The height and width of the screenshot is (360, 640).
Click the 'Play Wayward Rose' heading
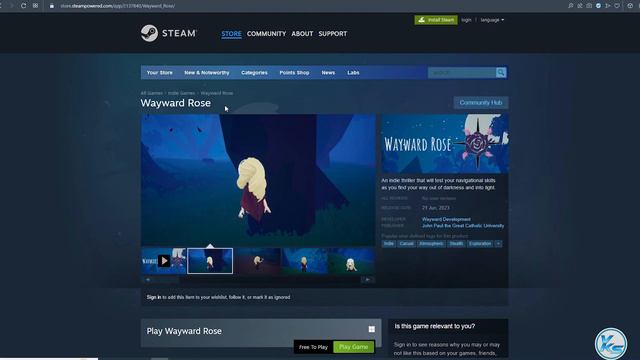pyautogui.click(x=184, y=331)
